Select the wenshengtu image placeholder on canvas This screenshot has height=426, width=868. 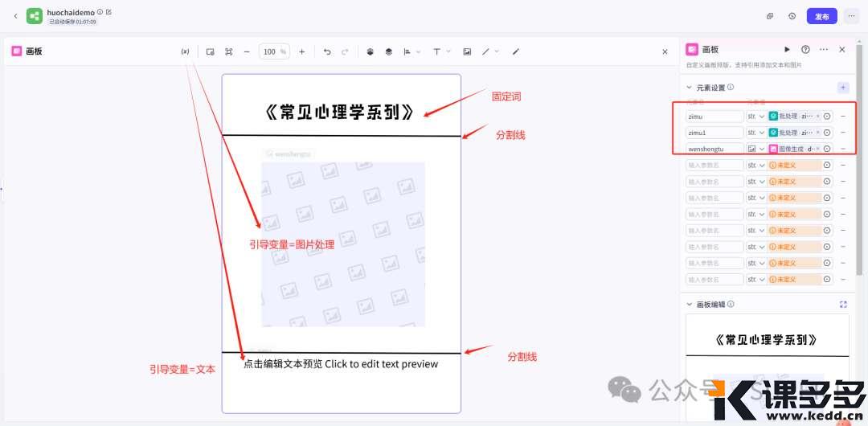point(342,244)
